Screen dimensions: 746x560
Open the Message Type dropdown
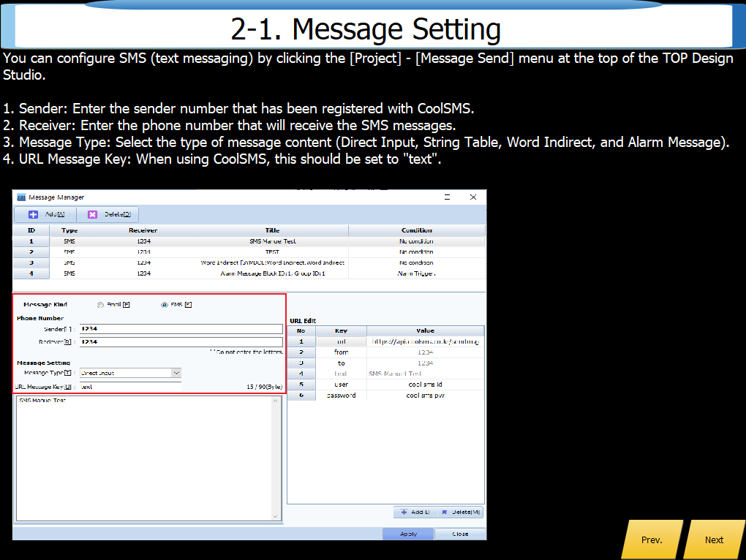[x=176, y=373]
